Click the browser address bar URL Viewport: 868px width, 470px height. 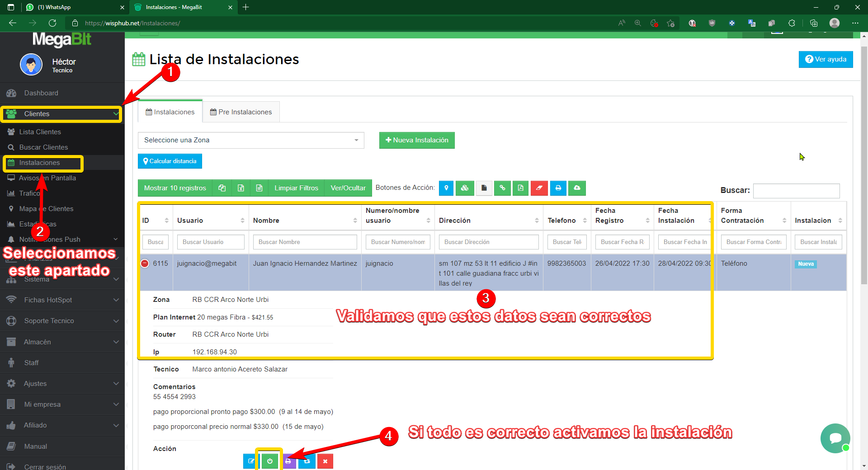pos(132,23)
